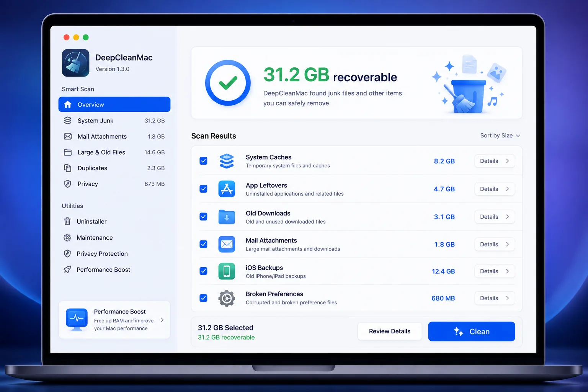Screen dimensions: 588x392
Task: Click the 8.2 GB System Caches size
Action: [444, 161]
